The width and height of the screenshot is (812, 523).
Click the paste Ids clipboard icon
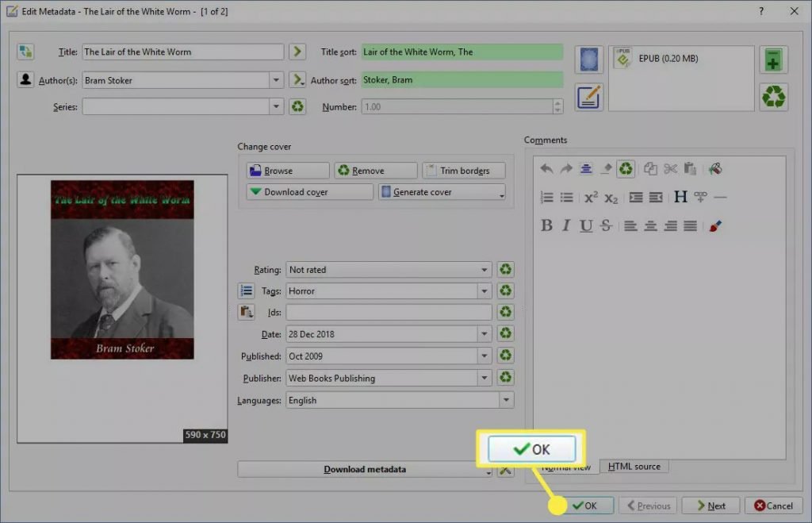(x=246, y=312)
